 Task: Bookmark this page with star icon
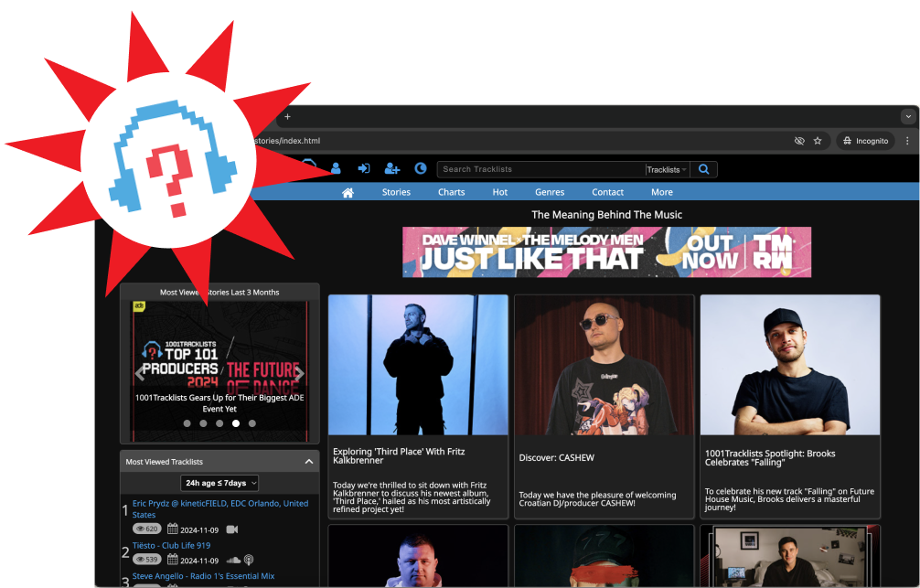(818, 141)
